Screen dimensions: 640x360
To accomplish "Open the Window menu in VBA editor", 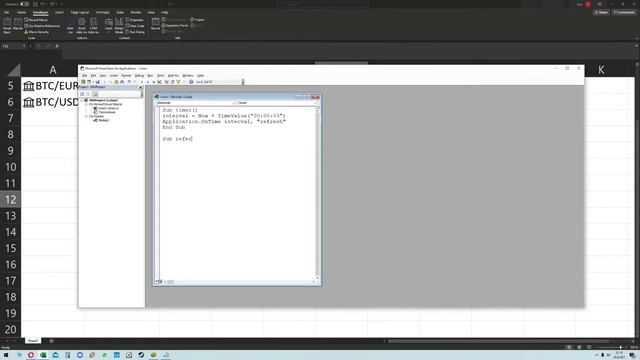I will pyautogui.click(x=188, y=76).
